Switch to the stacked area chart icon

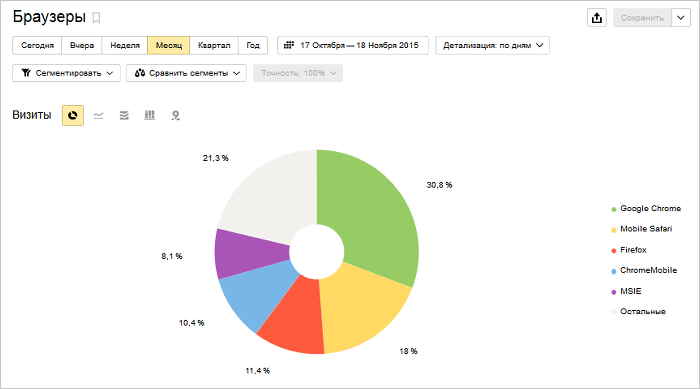click(124, 116)
